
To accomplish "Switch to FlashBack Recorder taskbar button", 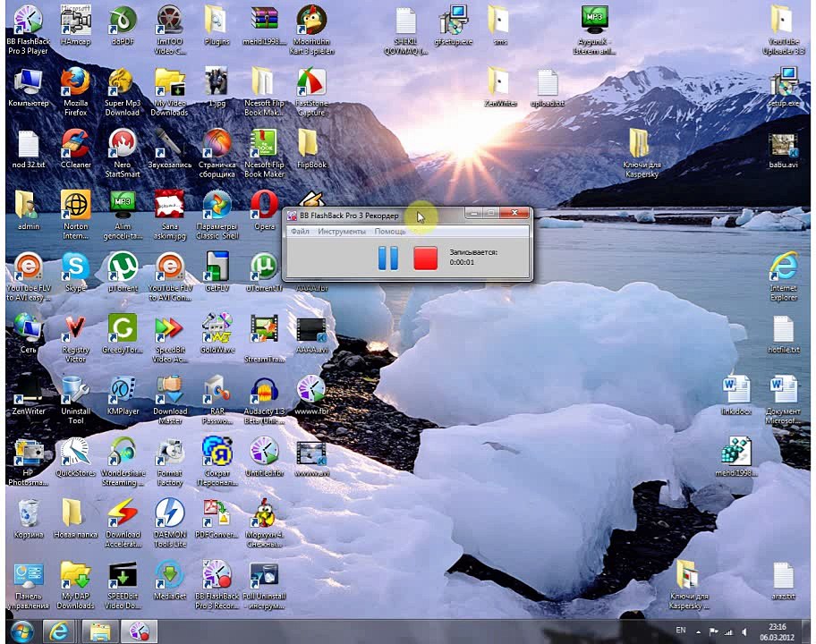I will tap(139, 631).
